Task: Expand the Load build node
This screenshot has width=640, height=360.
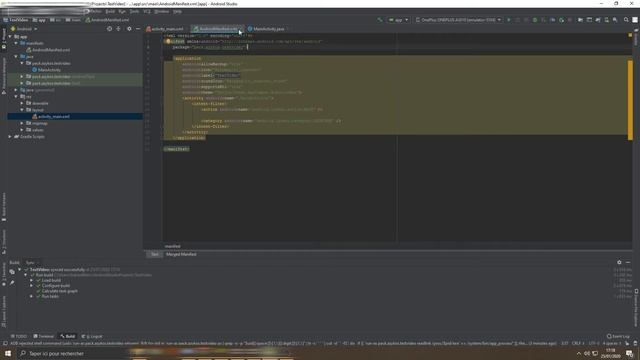Action: tap(31, 280)
